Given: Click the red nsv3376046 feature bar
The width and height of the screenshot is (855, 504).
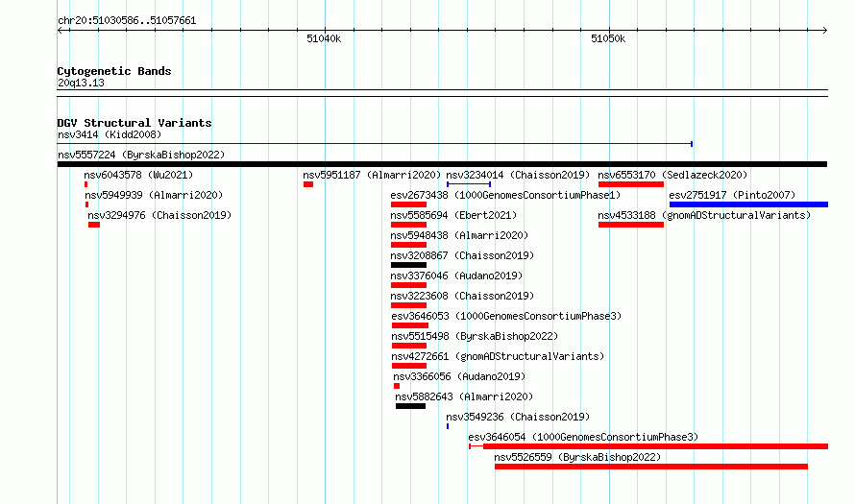Looking at the screenshot, I should [x=408, y=285].
